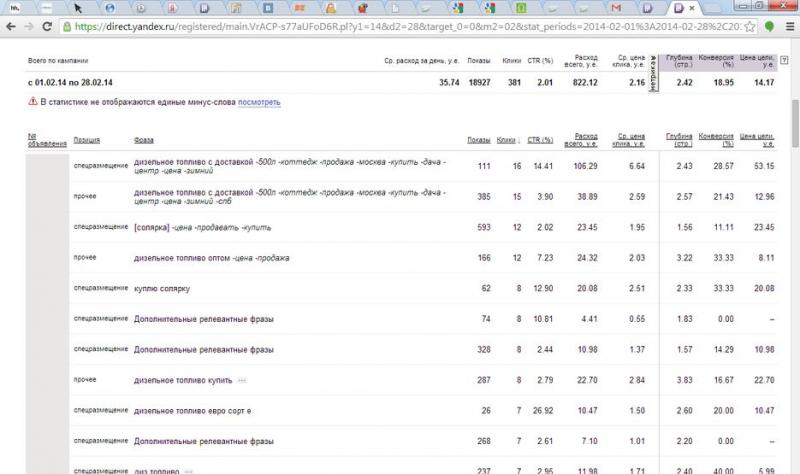This screenshot has height=474, width=800.
Task: Click the phrase куплю солярку
Action: (x=162, y=288)
